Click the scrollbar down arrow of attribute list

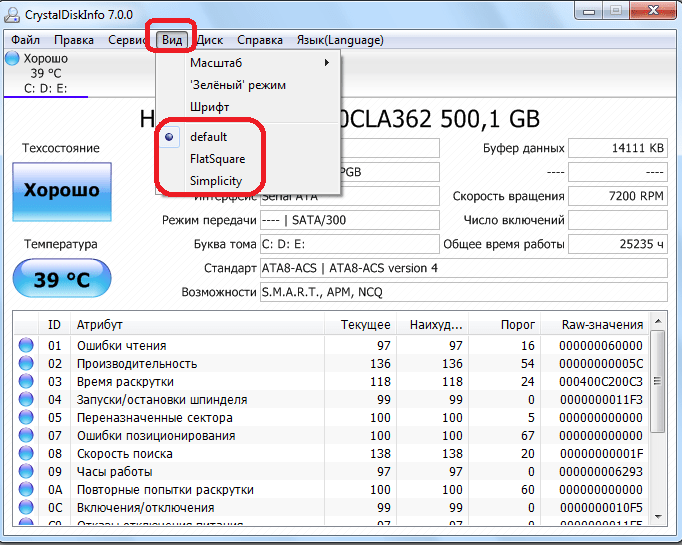point(658,517)
